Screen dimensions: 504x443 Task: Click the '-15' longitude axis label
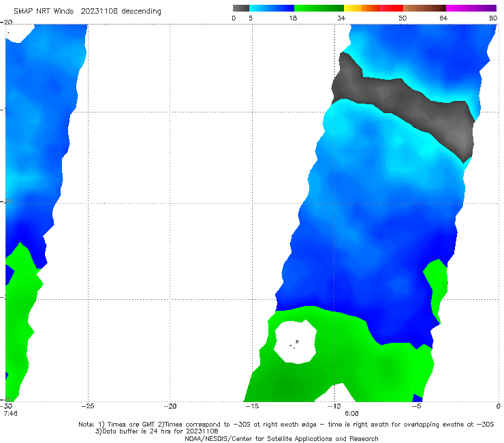(252, 406)
